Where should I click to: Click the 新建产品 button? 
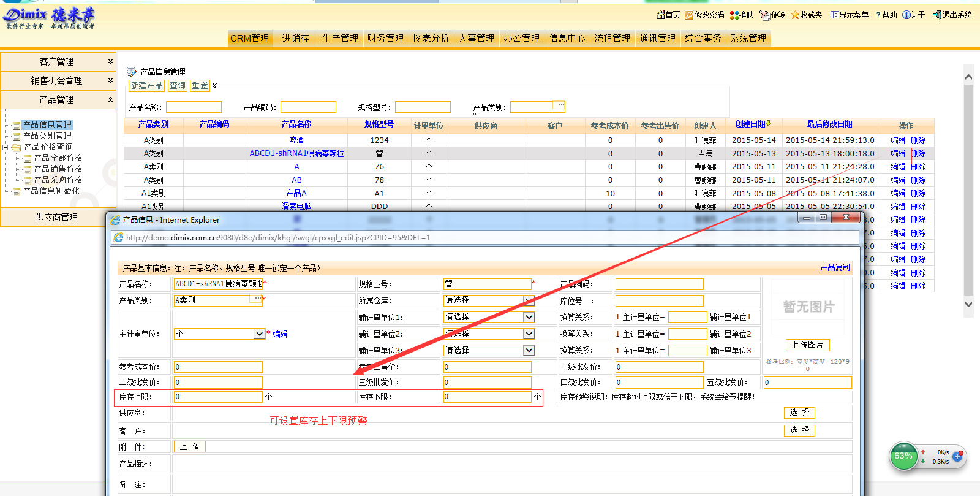(146, 86)
